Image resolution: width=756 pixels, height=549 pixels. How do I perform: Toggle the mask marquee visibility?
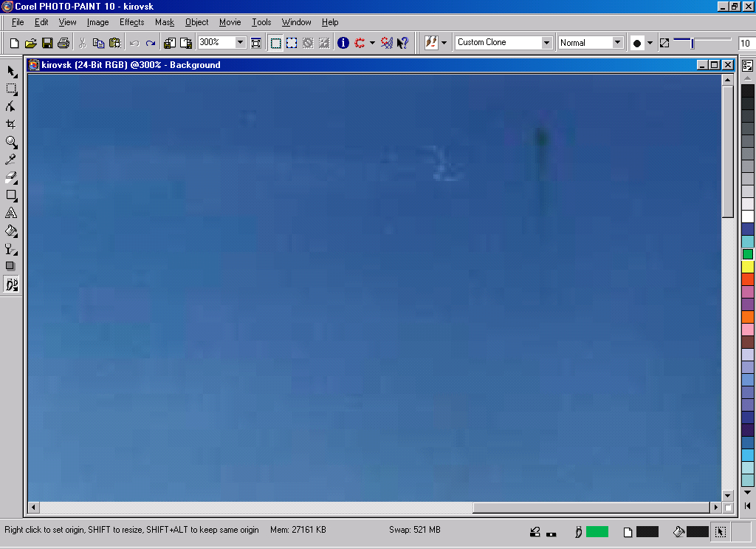[x=275, y=43]
